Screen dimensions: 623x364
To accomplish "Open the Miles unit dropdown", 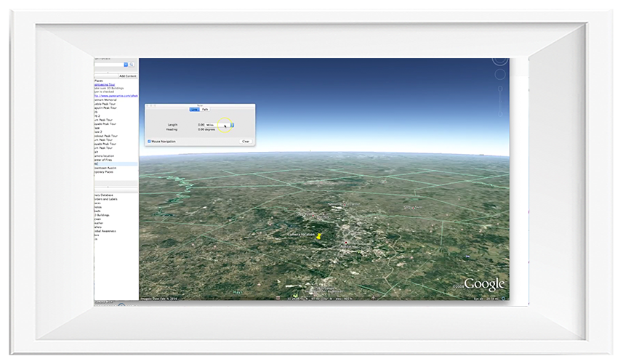I will point(220,125).
